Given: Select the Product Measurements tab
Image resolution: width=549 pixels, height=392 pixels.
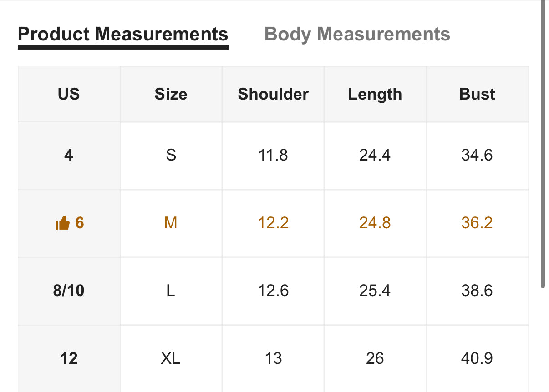Looking at the screenshot, I should coord(123,34).
